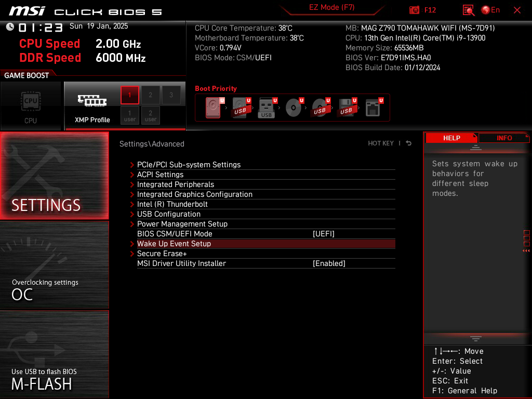This screenshot has width=532, height=399.
Task: Open M-FLASH to flash BIOS
Action: point(54,354)
